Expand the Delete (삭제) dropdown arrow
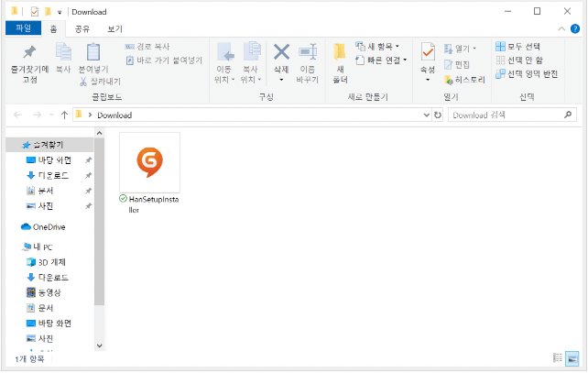 point(281,80)
